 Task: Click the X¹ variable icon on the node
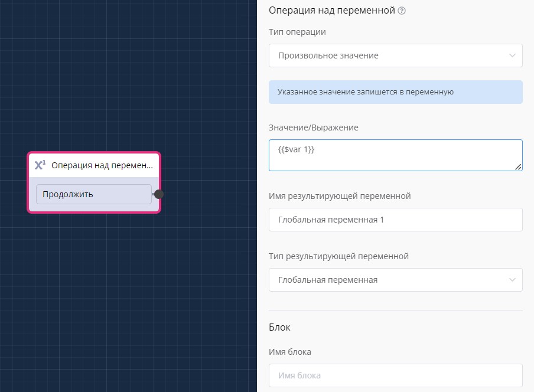40,165
